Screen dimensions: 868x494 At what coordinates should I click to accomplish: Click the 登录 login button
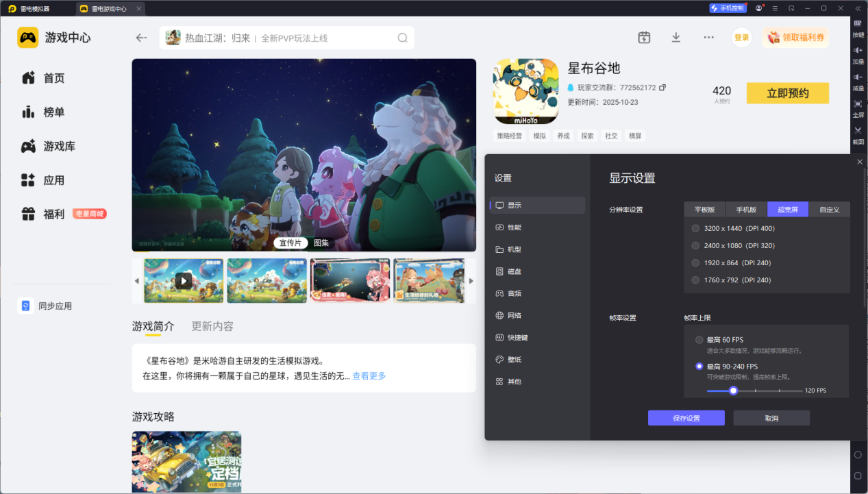742,38
